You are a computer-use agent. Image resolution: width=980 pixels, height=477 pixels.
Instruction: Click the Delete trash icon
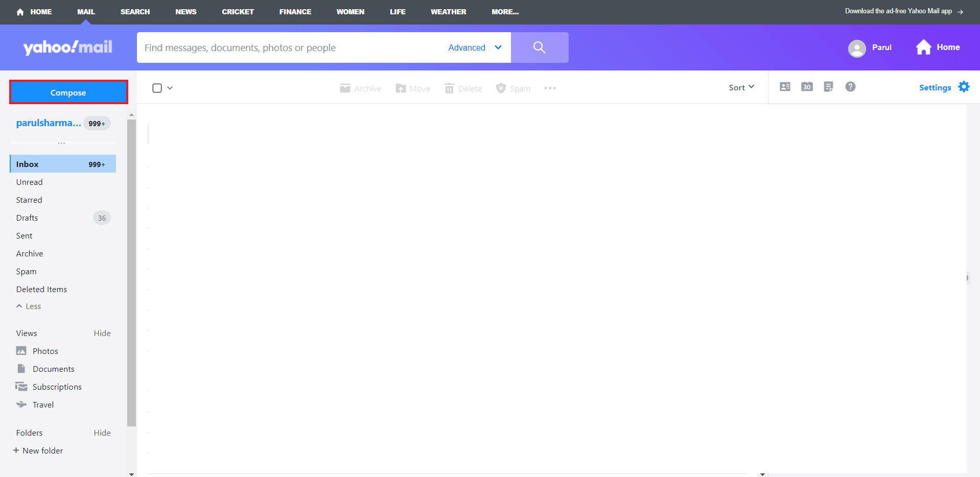(x=449, y=88)
